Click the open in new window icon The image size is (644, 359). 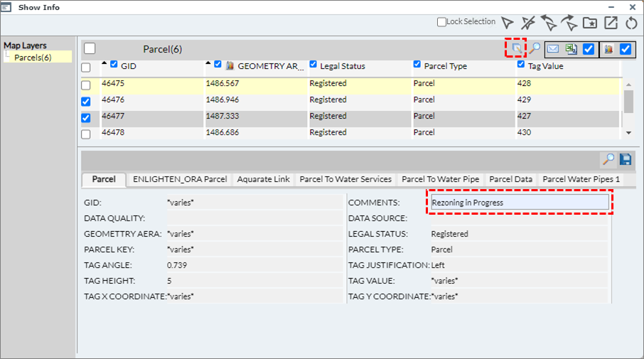tap(611, 23)
